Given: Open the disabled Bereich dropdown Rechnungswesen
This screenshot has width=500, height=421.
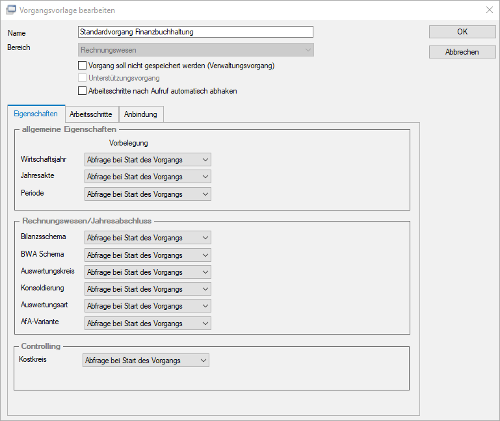Looking at the screenshot, I should [196, 50].
